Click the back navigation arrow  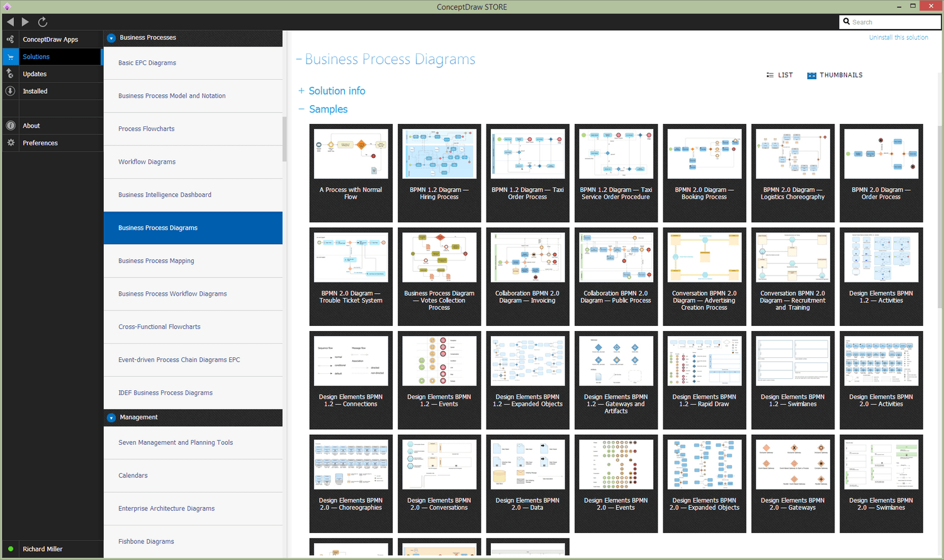click(x=10, y=22)
